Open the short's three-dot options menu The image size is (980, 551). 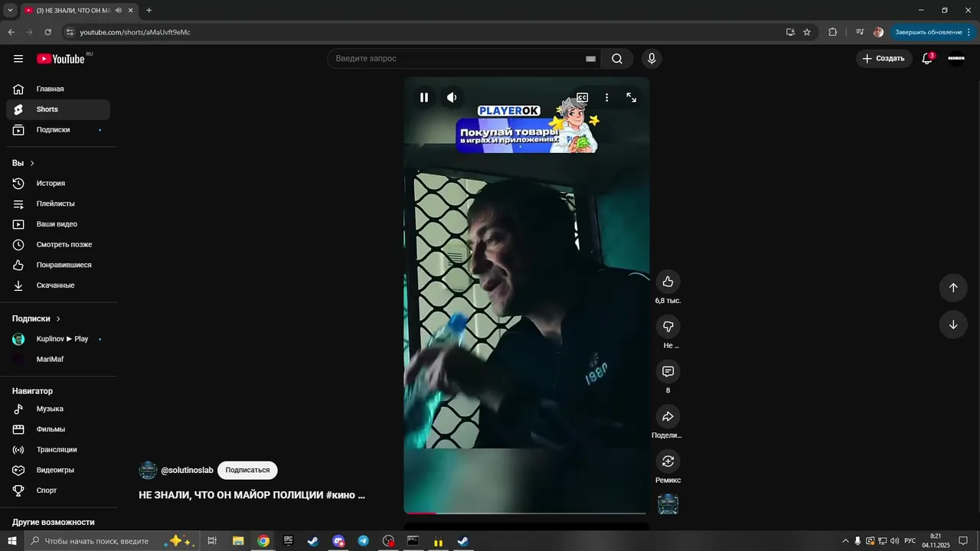[x=606, y=97]
